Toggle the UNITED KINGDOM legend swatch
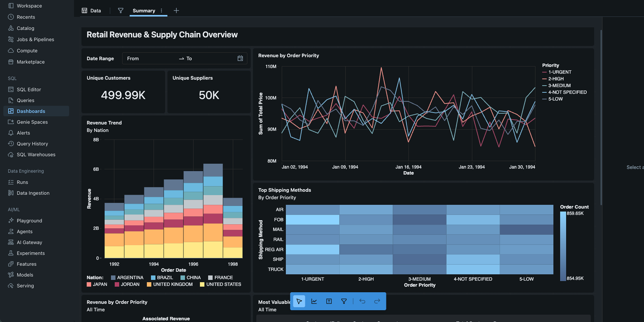Viewport: 644px width, 322px height. 149,284
